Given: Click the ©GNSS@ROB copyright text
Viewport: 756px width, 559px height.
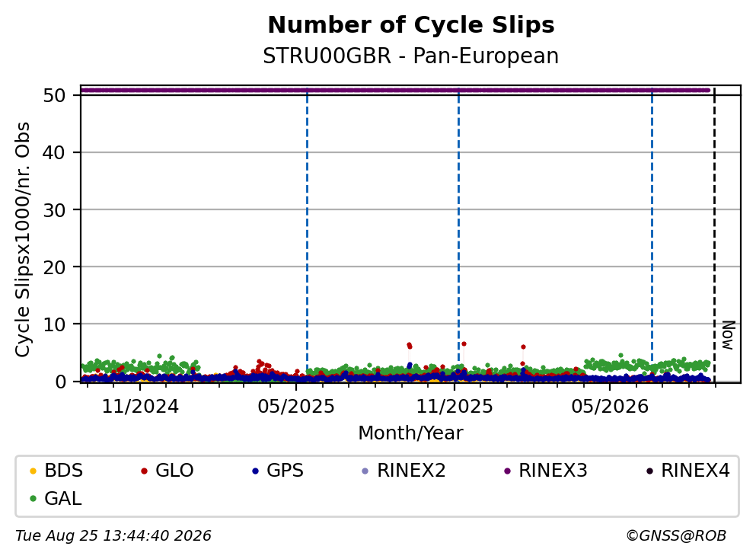Looking at the screenshot, I should (676, 536).
